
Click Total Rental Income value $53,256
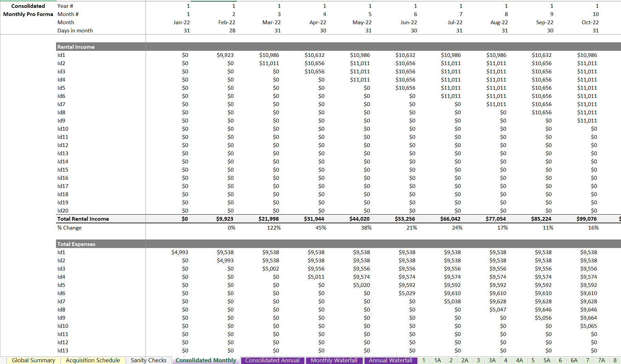pos(405,219)
